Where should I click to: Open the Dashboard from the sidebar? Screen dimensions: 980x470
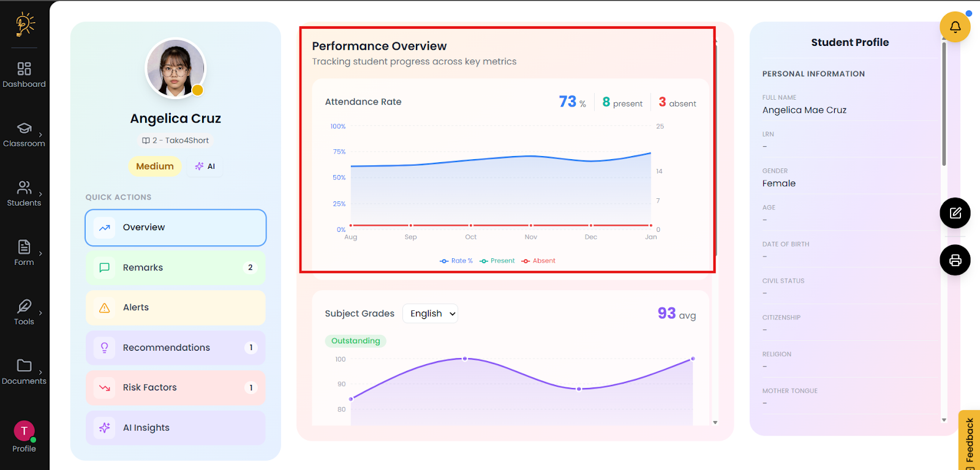click(x=24, y=75)
